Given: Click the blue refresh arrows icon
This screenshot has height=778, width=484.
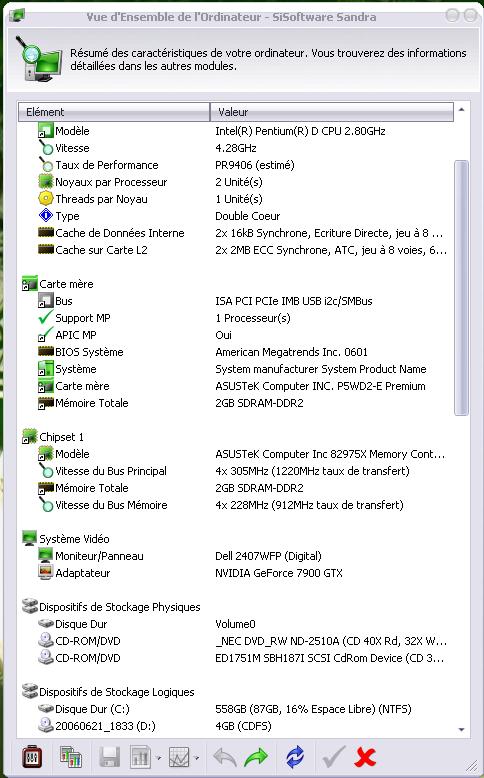Looking at the screenshot, I should (295, 757).
